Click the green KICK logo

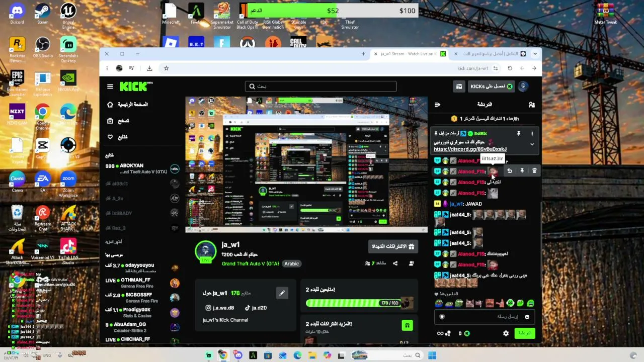click(135, 86)
